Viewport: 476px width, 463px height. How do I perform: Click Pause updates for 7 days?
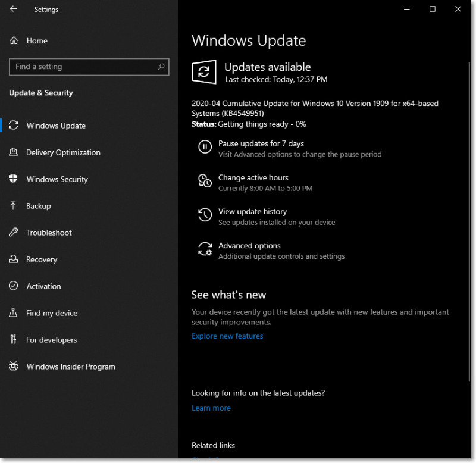click(x=261, y=143)
